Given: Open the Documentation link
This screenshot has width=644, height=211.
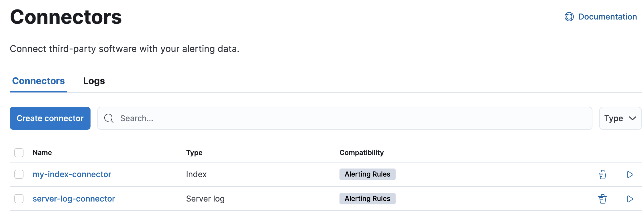Looking at the screenshot, I should [607, 17].
